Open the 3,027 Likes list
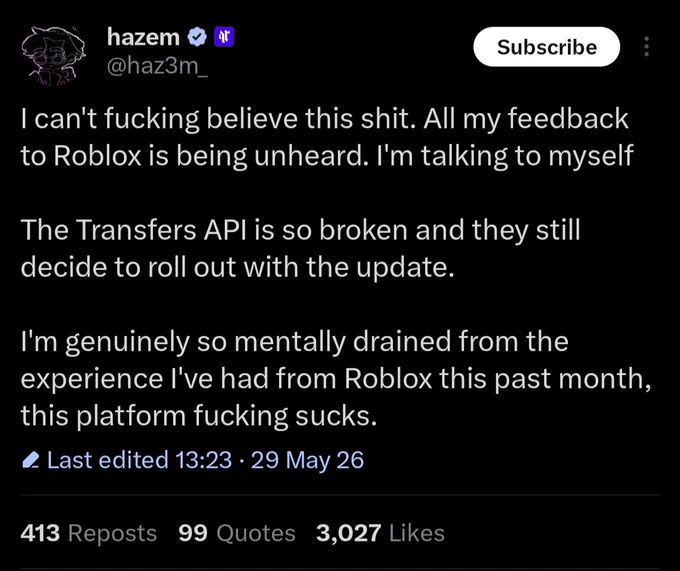 tap(380, 533)
